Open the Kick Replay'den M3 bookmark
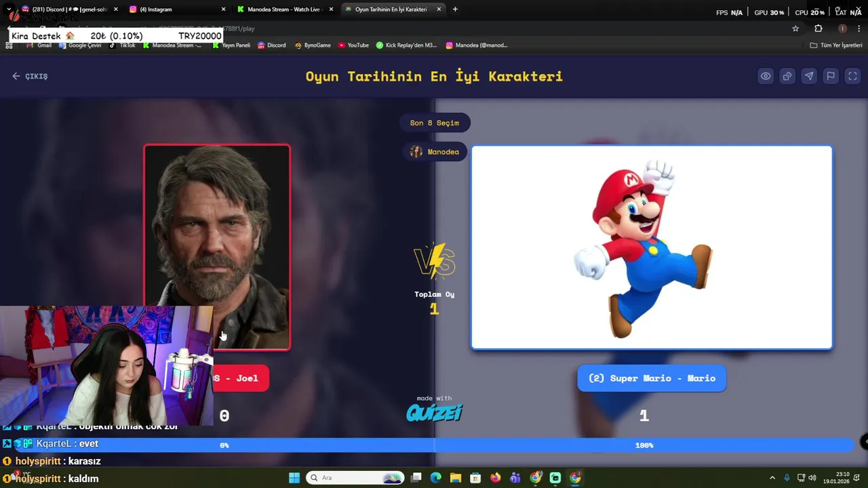 [407, 45]
